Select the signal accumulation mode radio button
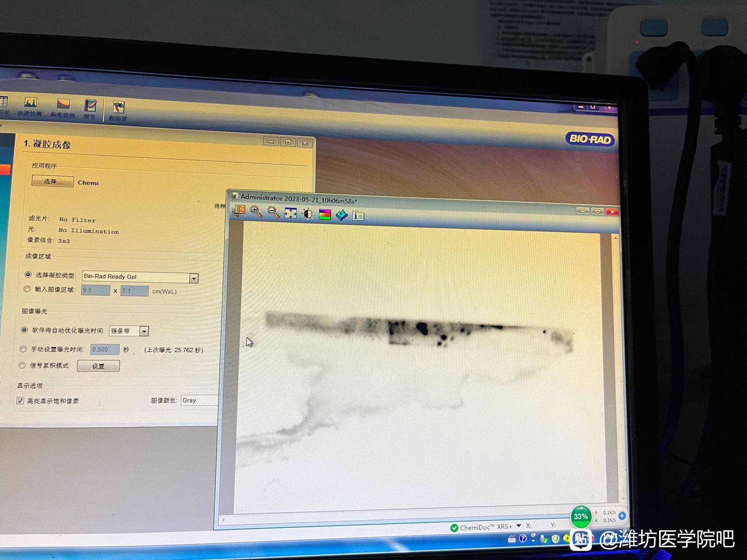Image resolution: width=747 pixels, height=560 pixels. tap(22, 365)
